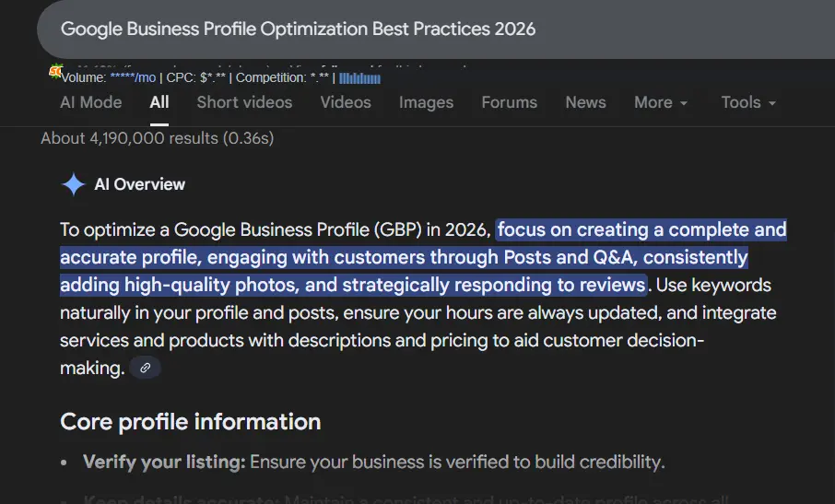Click the source link chip icon after "making."

click(145, 369)
